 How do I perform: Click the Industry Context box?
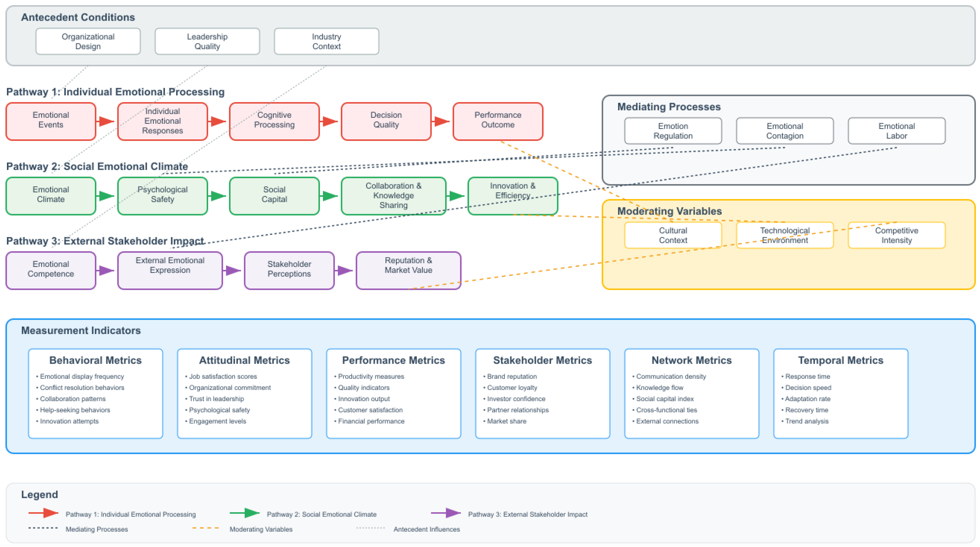tap(326, 42)
